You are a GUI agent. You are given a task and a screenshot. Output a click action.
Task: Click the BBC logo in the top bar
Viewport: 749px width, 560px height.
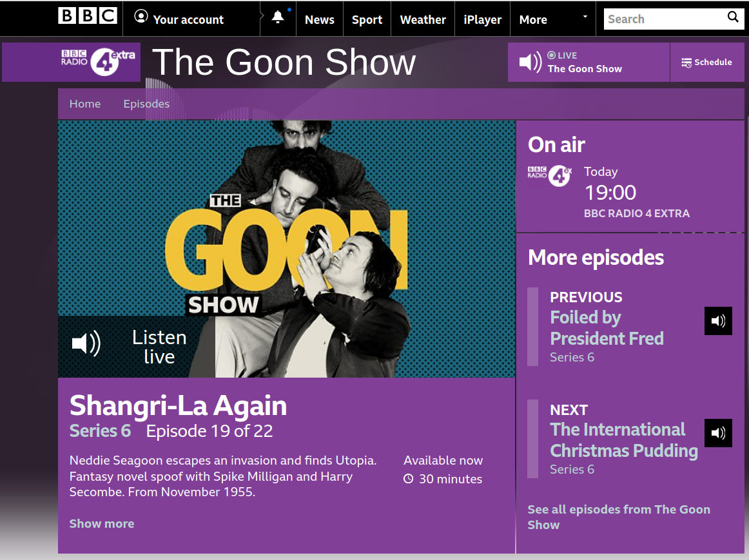87,17
